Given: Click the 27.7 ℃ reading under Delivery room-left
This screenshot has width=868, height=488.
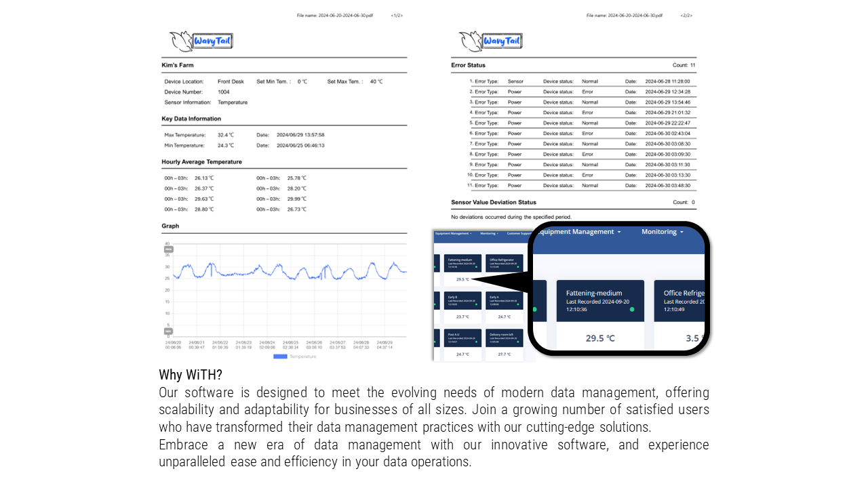Looking at the screenshot, I should 505,354.
